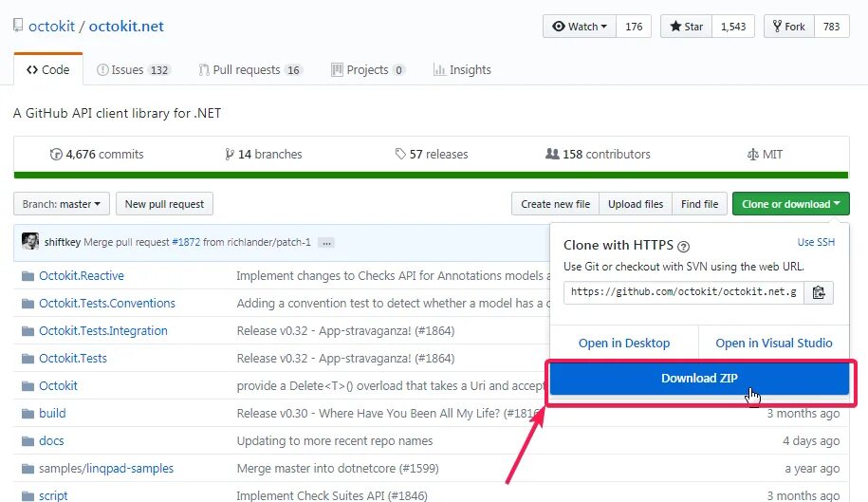Open the octokit.net repository link

pyautogui.click(x=126, y=27)
